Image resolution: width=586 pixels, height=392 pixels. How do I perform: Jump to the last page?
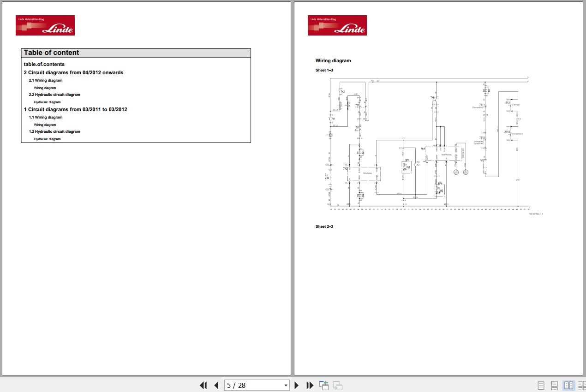pyautogui.click(x=310, y=386)
